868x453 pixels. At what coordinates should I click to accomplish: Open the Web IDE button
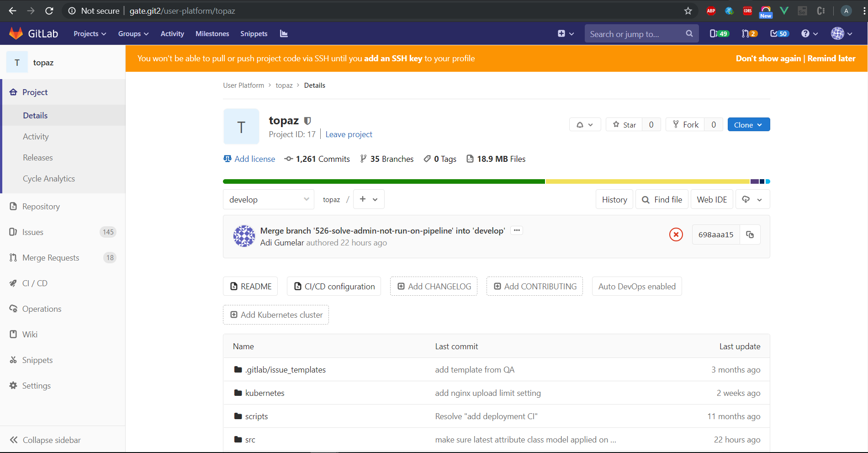click(711, 200)
